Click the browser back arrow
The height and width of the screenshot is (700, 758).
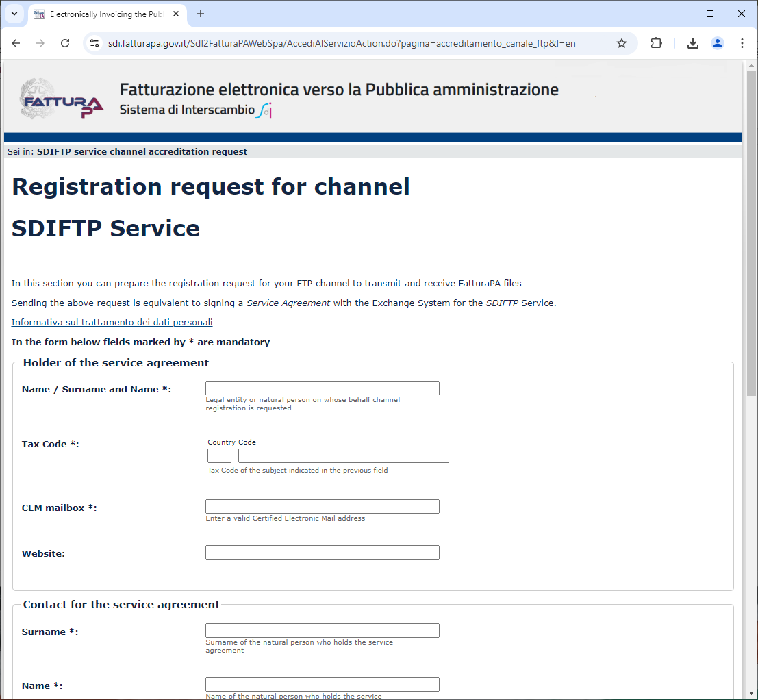tap(16, 43)
